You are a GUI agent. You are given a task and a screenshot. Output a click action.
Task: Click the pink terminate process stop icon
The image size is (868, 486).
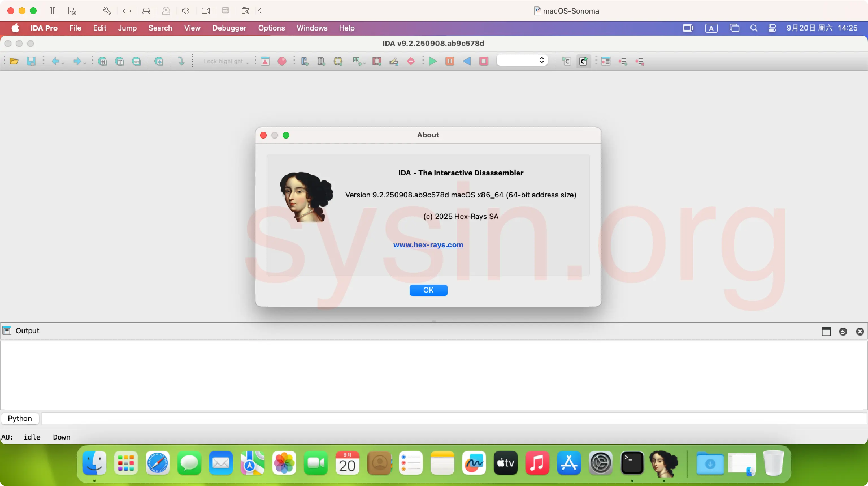[x=483, y=61]
